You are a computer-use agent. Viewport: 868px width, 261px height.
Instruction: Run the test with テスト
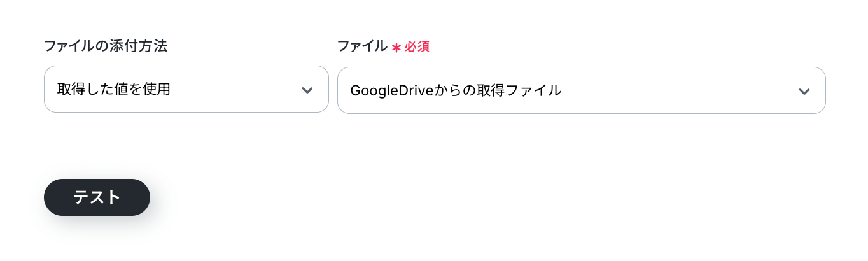coord(97,197)
